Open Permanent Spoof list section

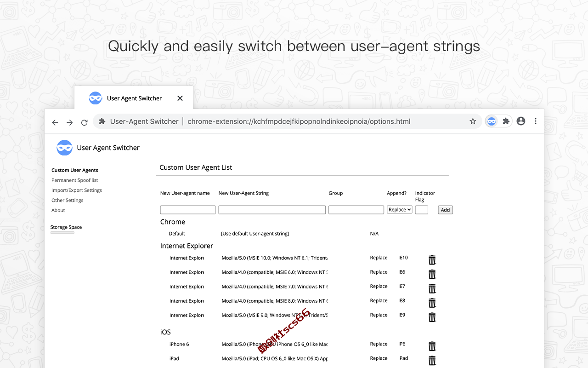point(75,180)
